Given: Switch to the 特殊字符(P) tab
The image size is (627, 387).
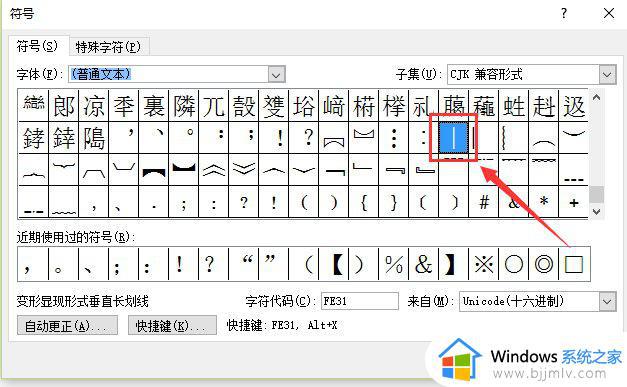Looking at the screenshot, I should point(108,47).
